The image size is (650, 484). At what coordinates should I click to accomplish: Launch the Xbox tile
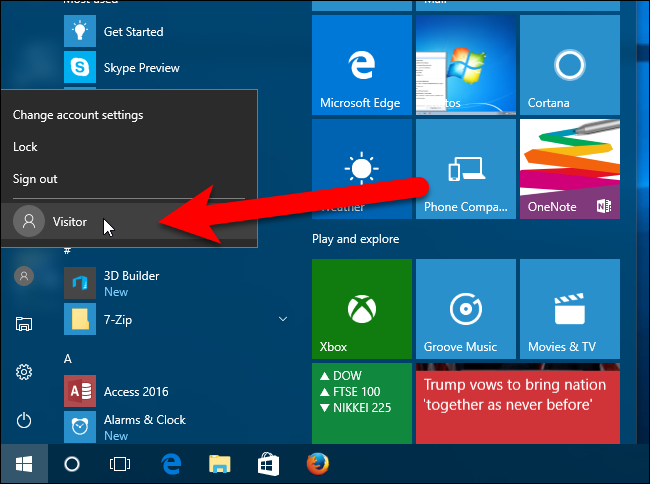362,309
